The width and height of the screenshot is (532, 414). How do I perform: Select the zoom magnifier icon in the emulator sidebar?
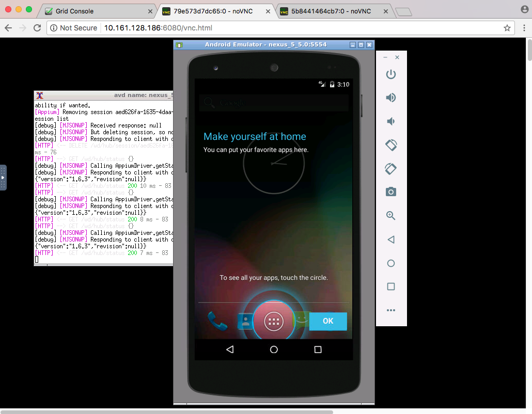391,216
